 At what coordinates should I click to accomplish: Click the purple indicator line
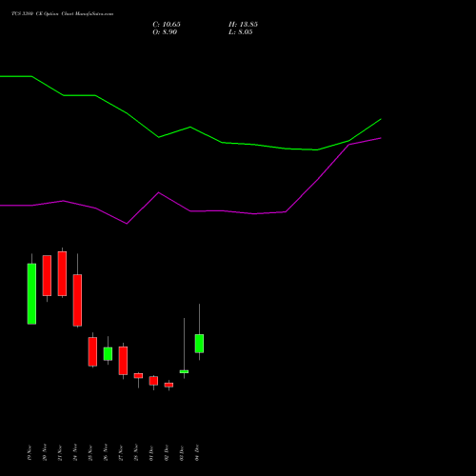tap(190, 211)
